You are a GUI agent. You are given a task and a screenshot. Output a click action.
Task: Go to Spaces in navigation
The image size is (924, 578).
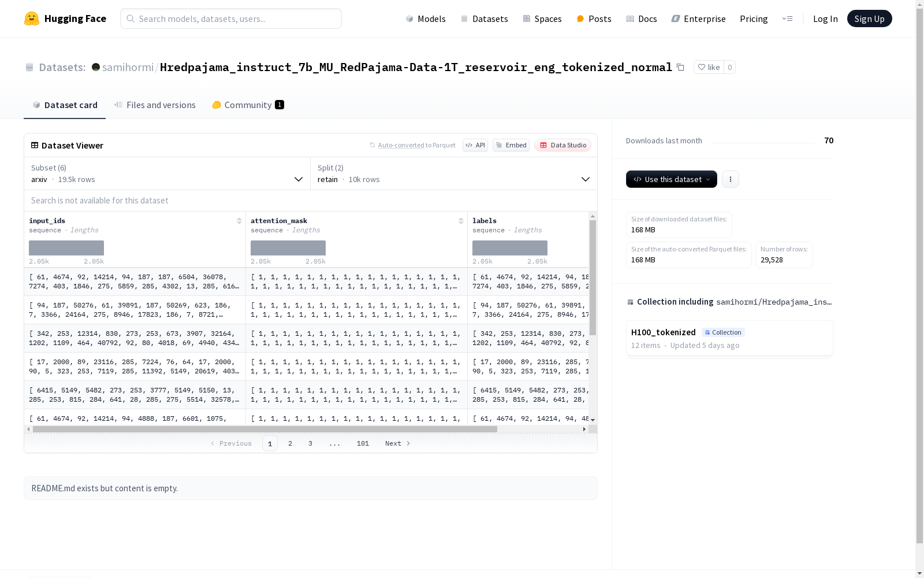click(x=542, y=18)
